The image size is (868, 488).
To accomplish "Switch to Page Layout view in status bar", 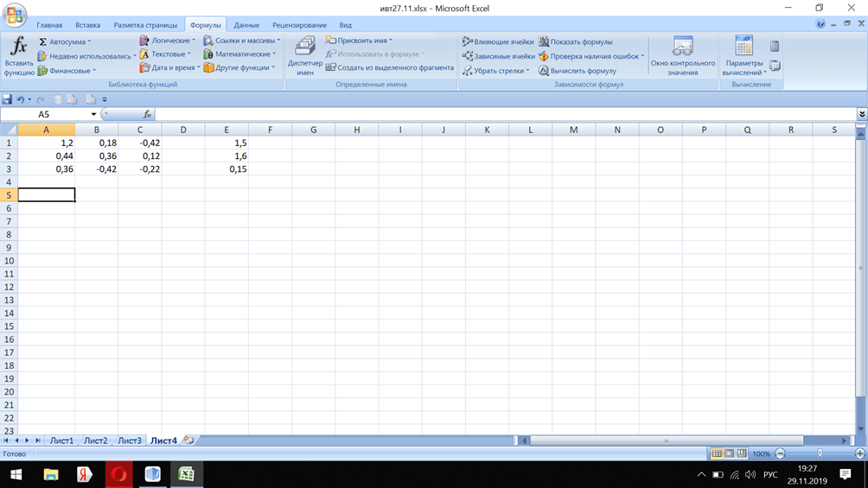I will coord(729,453).
